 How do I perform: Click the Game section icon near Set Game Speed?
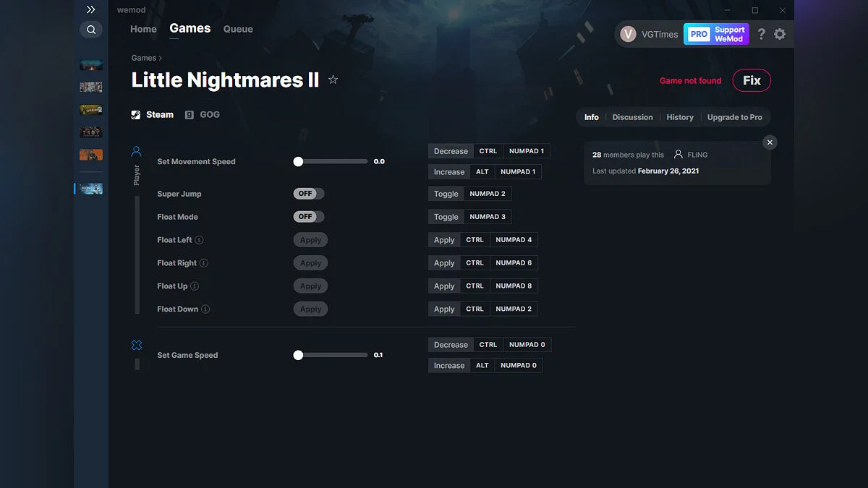pyautogui.click(x=136, y=345)
